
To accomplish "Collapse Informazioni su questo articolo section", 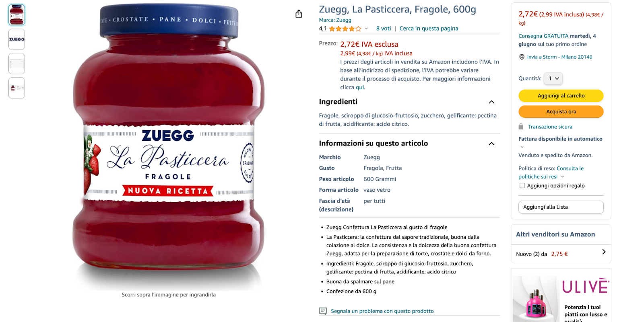I will pos(491,144).
